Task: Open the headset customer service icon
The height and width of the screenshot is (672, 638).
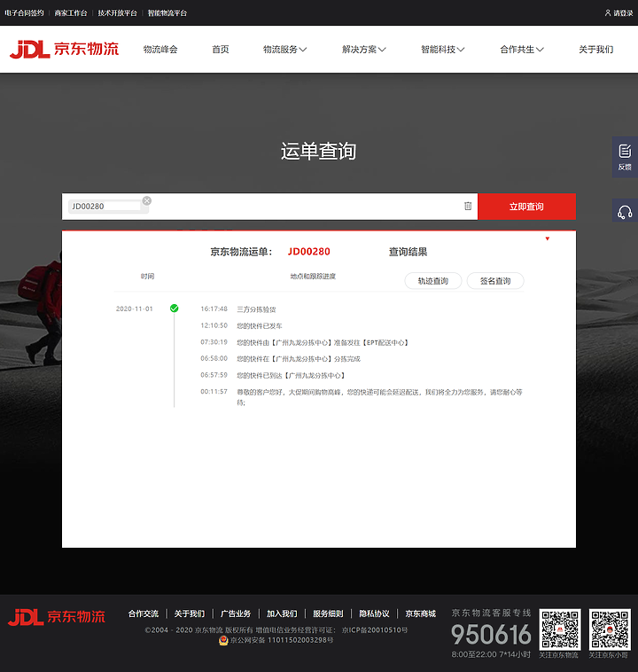Action: [x=625, y=212]
